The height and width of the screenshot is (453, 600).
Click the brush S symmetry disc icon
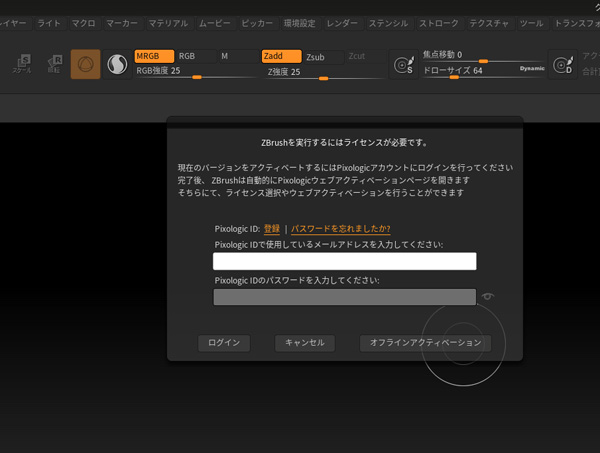pos(404,64)
